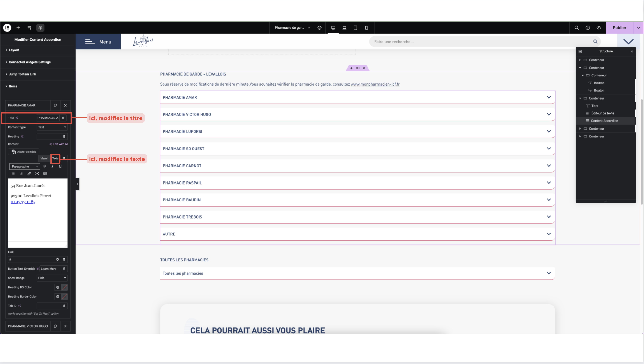Expand the Layout section
Screen dimensions: 644x364
pos(14,50)
